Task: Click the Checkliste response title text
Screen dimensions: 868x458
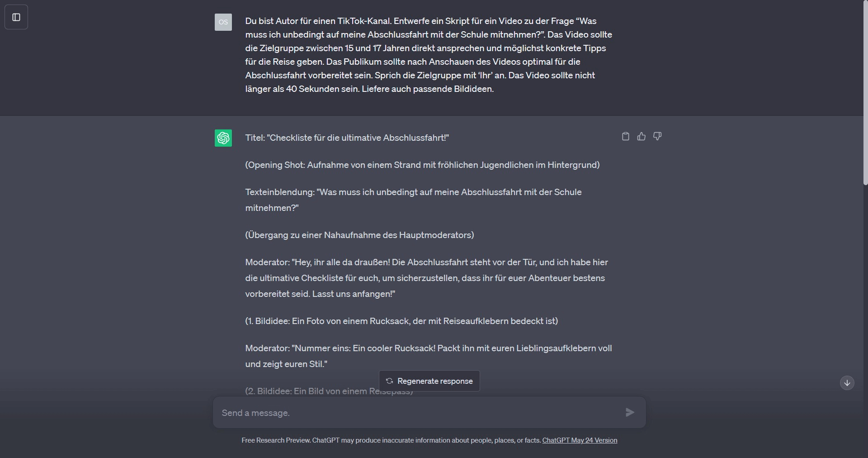Action: [x=346, y=138]
